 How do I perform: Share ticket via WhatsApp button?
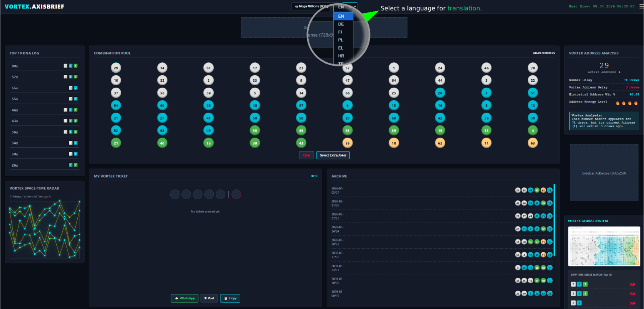185,298
